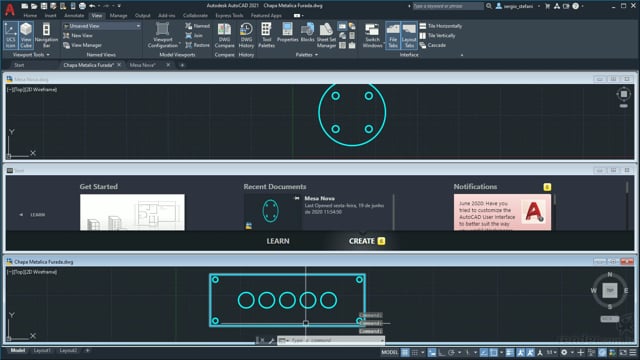The image size is (640, 360).
Task: Open recent commands dropdown in command line
Action: (x=283, y=340)
